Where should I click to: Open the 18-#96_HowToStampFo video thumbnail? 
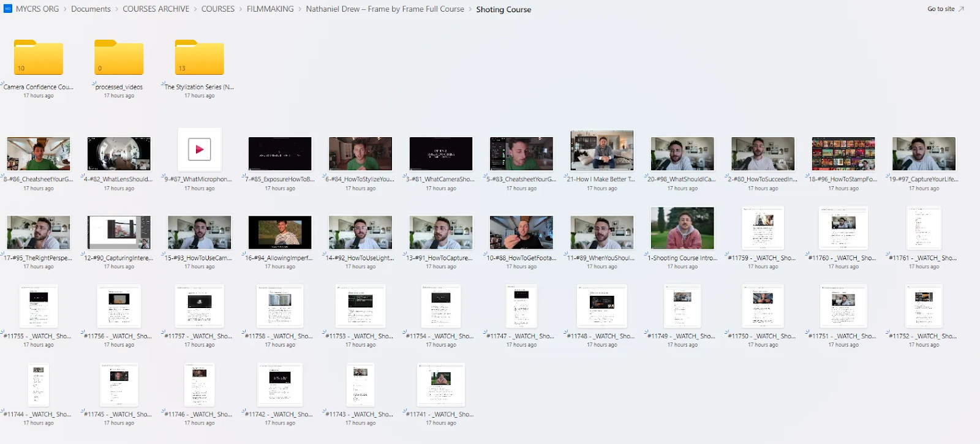[x=843, y=154]
